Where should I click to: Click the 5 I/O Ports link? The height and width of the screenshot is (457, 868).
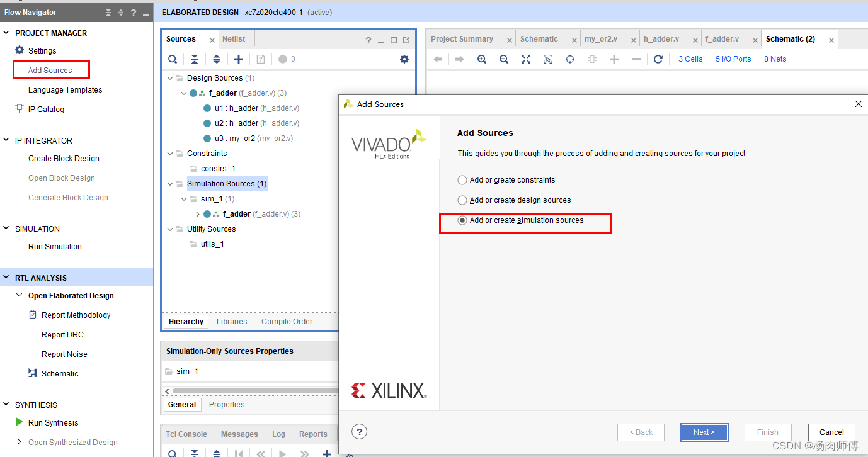pyautogui.click(x=733, y=59)
